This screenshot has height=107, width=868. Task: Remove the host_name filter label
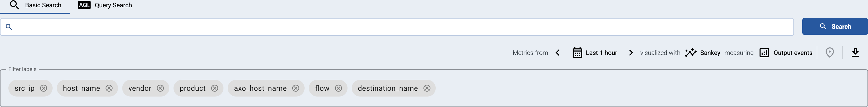click(x=109, y=88)
